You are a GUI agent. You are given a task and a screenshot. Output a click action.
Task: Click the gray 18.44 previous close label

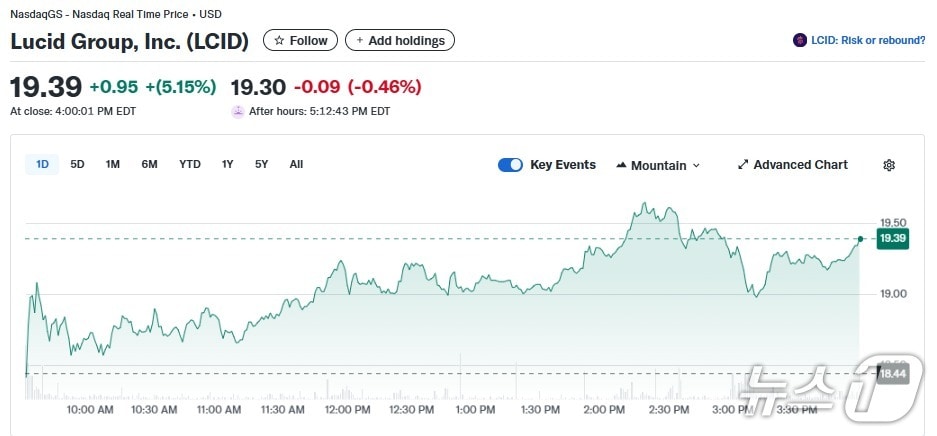point(892,373)
